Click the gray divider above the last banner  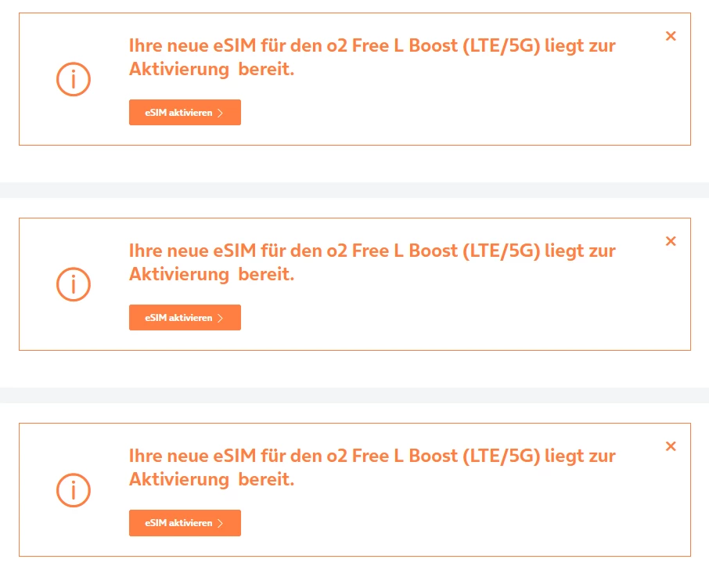354,395
